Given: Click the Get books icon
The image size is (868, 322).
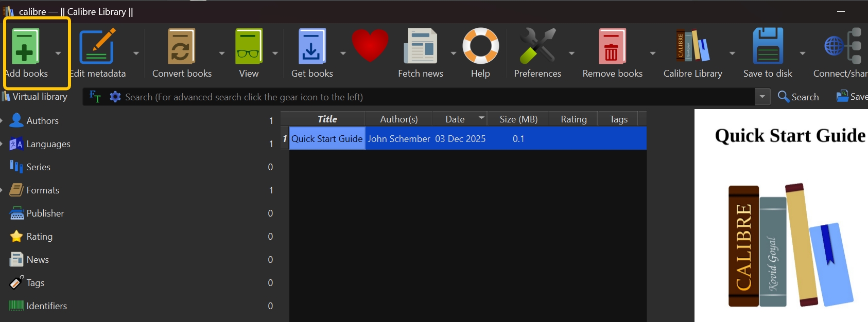Looking at the screenshot, I should coord(312,47).
